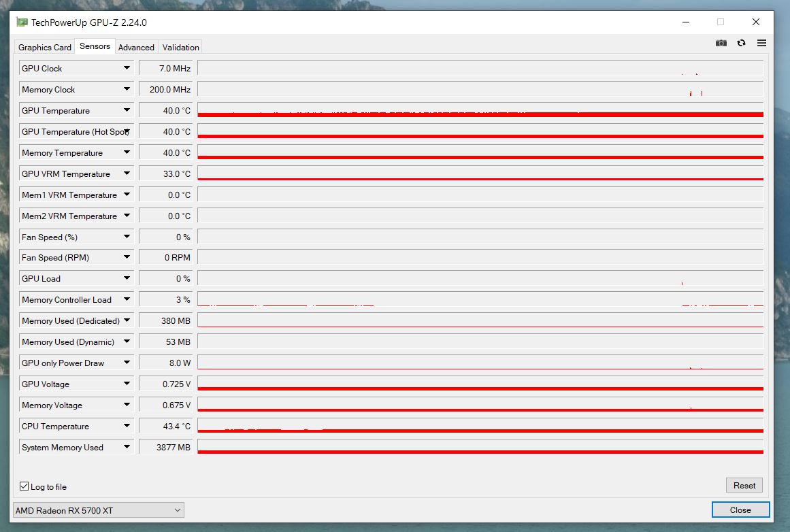Click the 3 % Memory Controller Load value

pos(166,300)
